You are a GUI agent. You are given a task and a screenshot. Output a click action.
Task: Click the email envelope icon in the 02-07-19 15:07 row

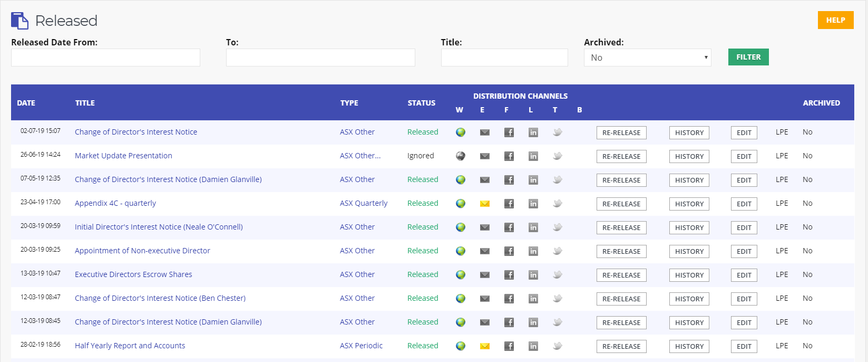pos(485,132)
